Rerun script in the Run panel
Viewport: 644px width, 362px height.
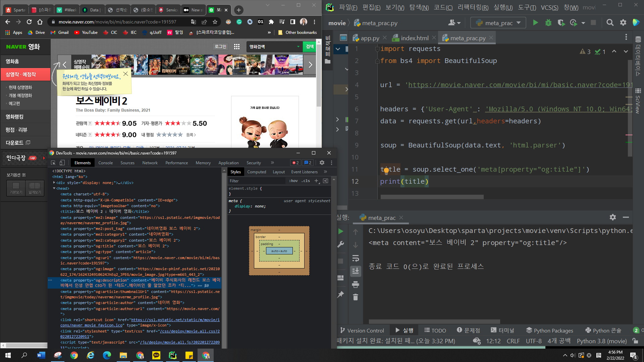pos(341,231)
